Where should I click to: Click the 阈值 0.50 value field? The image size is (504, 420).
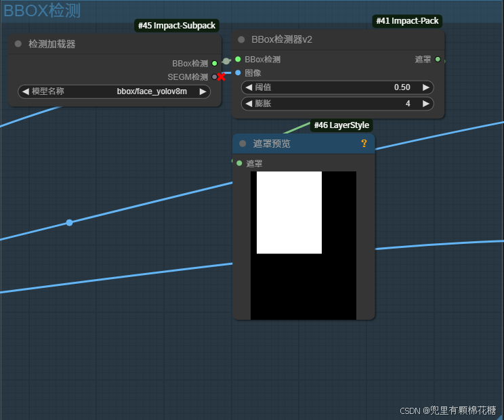point(337,87)
